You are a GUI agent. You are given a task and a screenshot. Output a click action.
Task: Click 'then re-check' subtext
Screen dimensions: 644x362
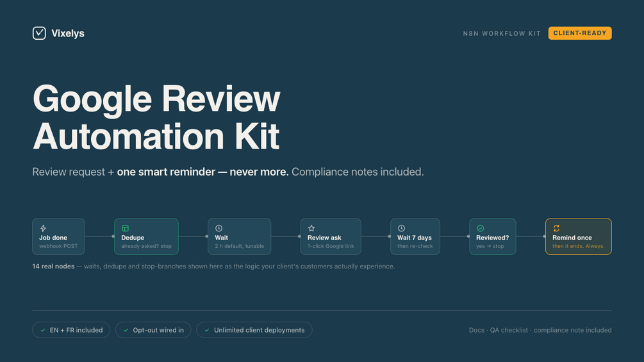pyautogui.click(x=415, y=246)
